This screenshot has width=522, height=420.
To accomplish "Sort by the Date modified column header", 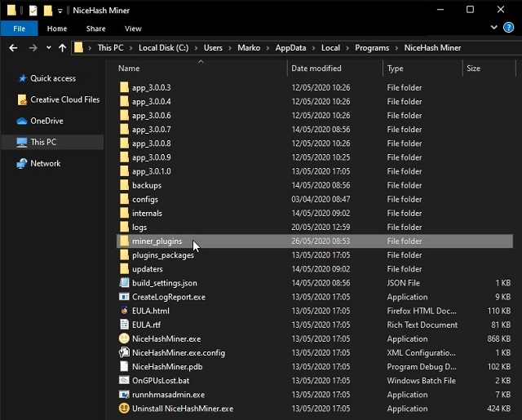I will coord(316,69).
